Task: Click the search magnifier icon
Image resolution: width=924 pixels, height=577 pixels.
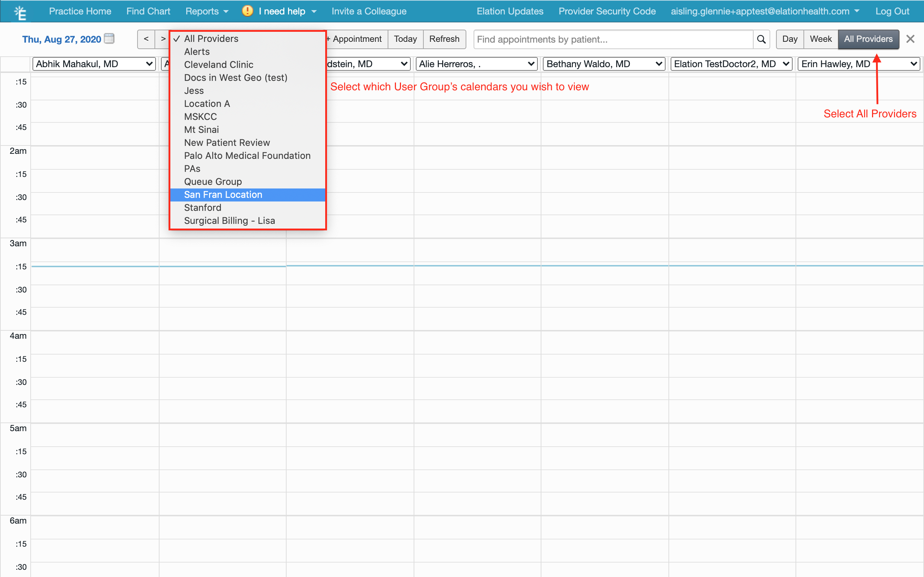Action: pyautogui.click(x=761, y=39)
